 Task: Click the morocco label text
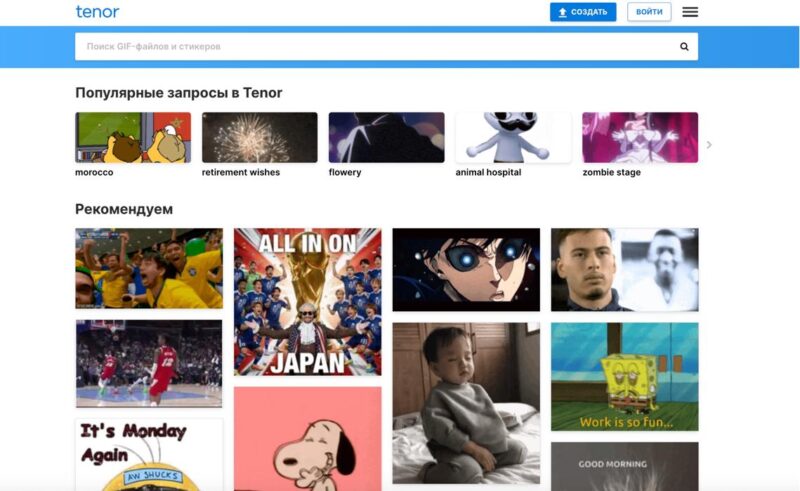click(94, 173)
